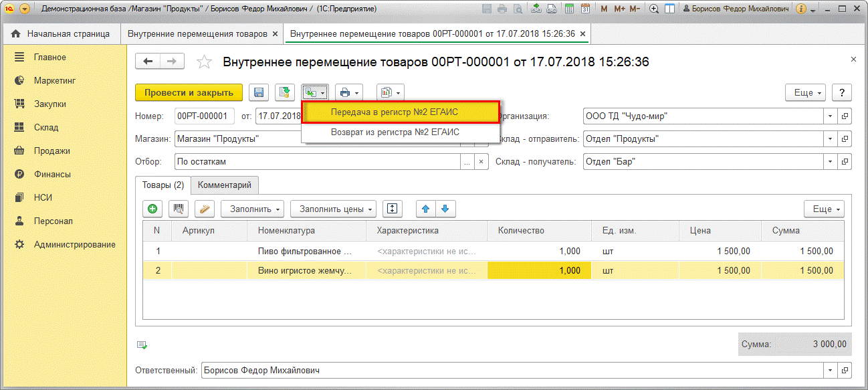Viewport: 868px width, 390px height.
Task: Click the Ответственный field Борисов Федор Михайлович
Action: (x=512, y=369)
